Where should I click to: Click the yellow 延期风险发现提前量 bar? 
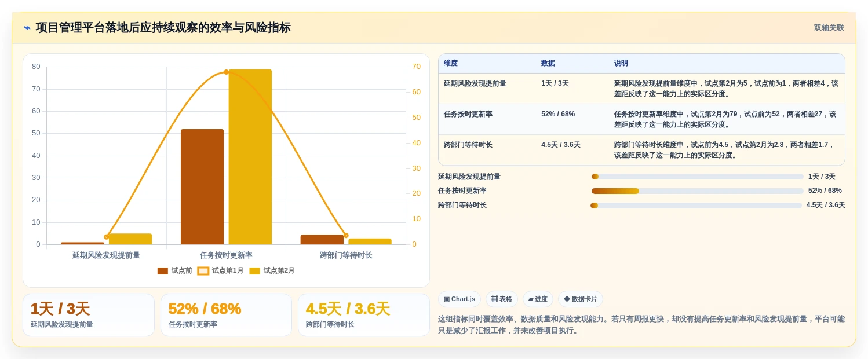pos(130,239)
